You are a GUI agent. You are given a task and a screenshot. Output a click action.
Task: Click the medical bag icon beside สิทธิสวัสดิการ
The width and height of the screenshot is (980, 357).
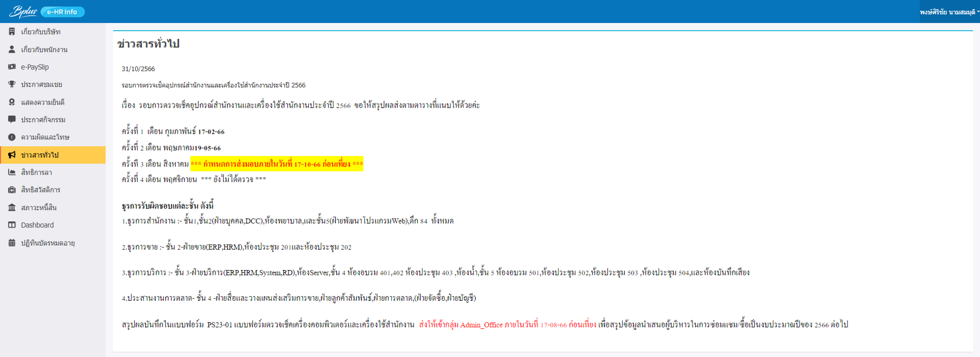[x=12, y=190]
